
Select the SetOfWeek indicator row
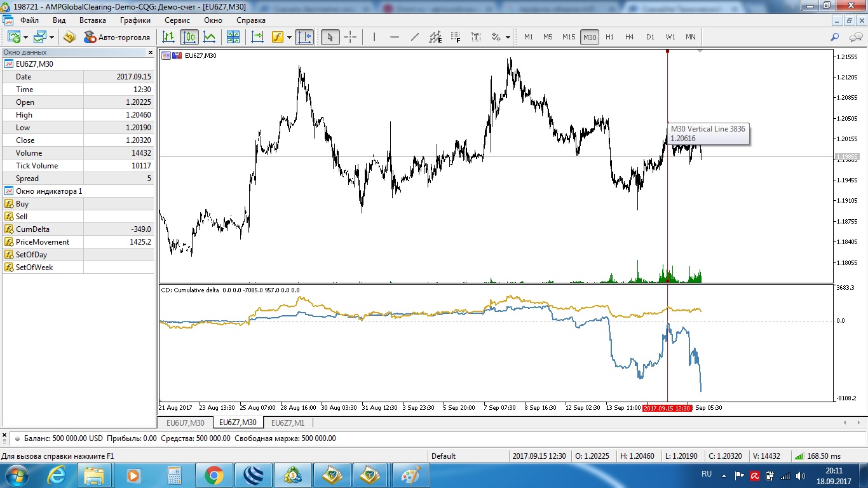(78, 268)
